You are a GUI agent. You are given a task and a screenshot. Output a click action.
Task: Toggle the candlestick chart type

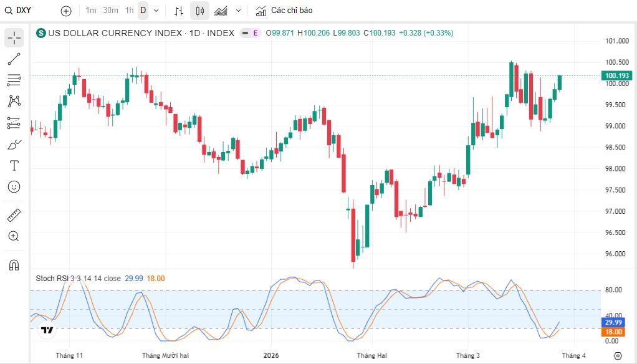pos(199,11)
